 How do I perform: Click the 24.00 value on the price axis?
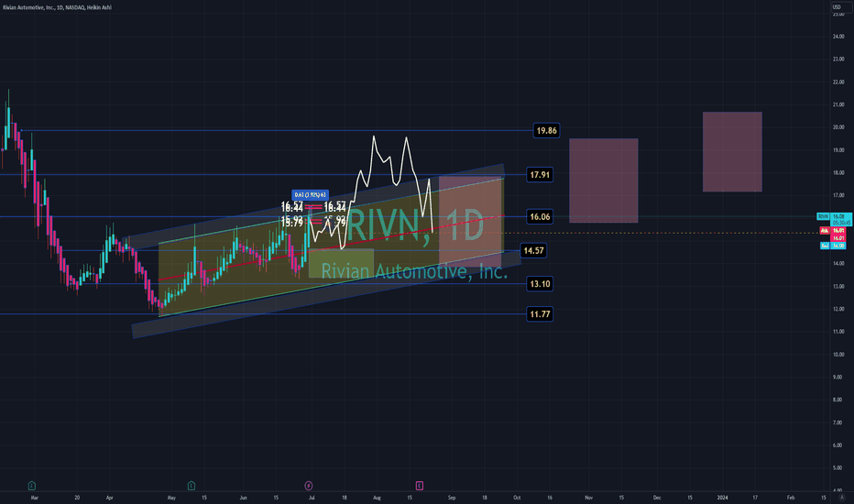[838, 37]
